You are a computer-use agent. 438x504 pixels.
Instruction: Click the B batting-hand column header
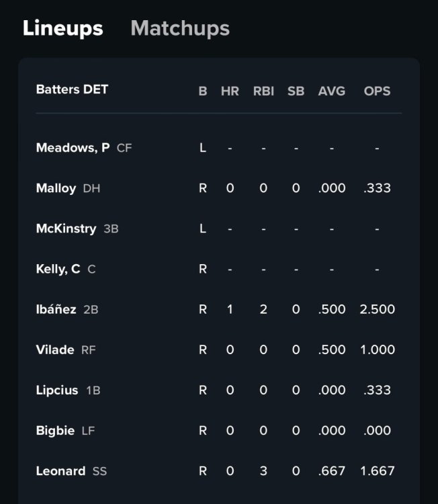point(203,91)
